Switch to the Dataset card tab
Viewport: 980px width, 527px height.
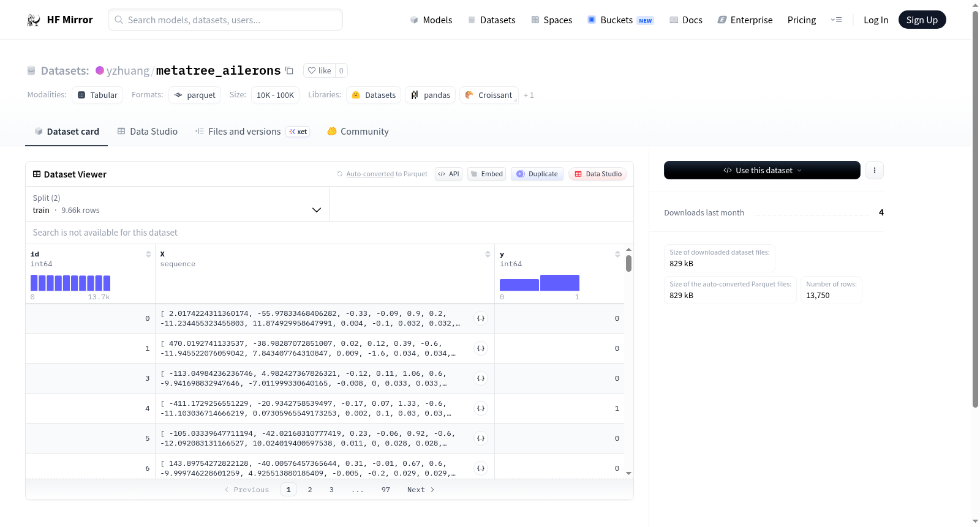[66, 132]
